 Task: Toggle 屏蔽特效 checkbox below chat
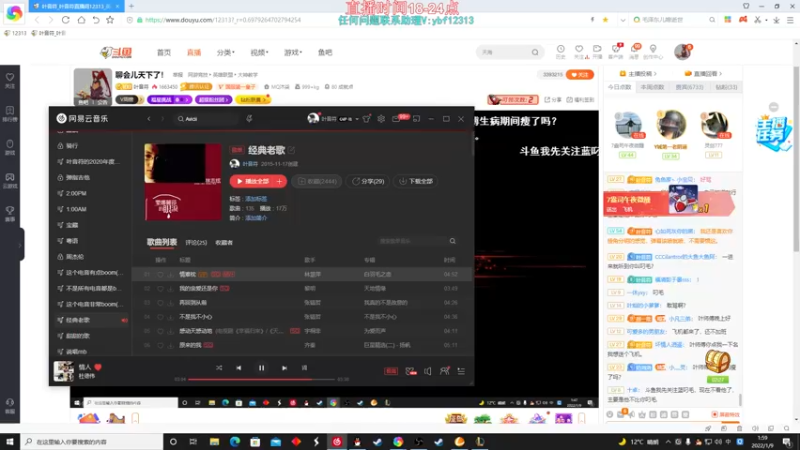click(715, 415)
